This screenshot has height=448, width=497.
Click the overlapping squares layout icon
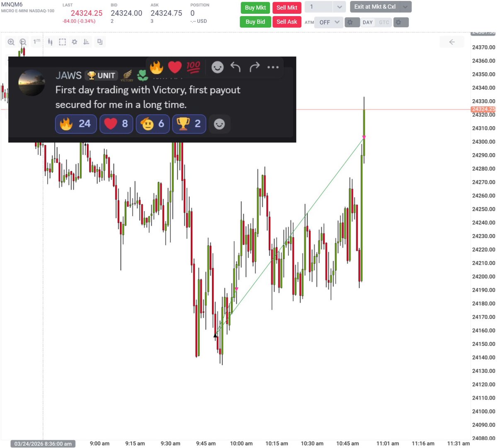(x=99, y=42)
